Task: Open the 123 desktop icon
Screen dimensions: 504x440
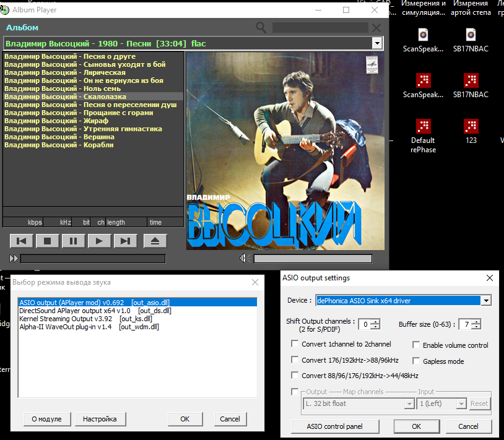Action: click(x=471, y=132)
